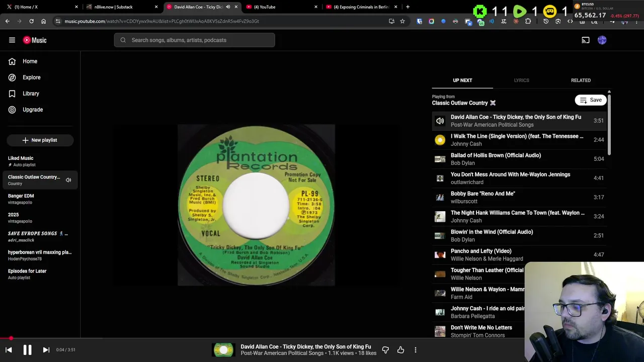The image size is (644, 362).
Task: Play Don't Write Me No Letters
Action: point(478,331)
